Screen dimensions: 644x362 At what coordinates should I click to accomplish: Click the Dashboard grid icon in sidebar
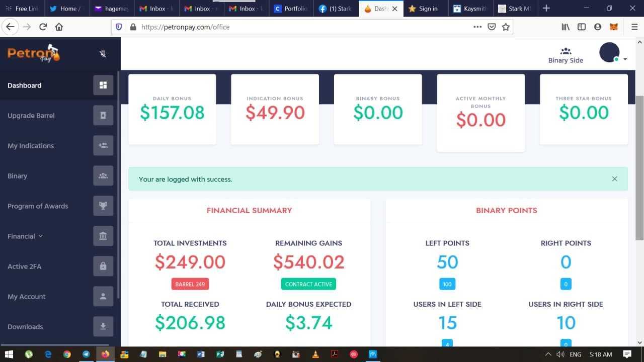point(103,85)
